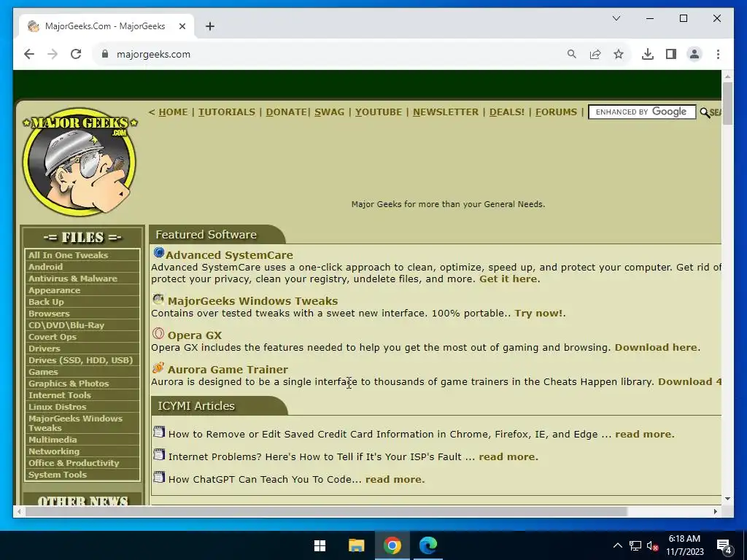
Task: Click the Try now! link
Action: click(x=538, y=314)
